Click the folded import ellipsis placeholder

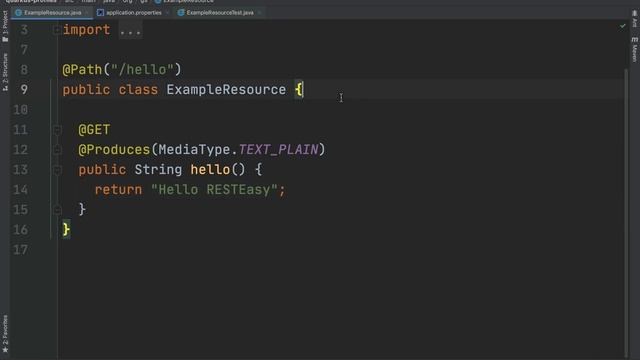(130, 30)
